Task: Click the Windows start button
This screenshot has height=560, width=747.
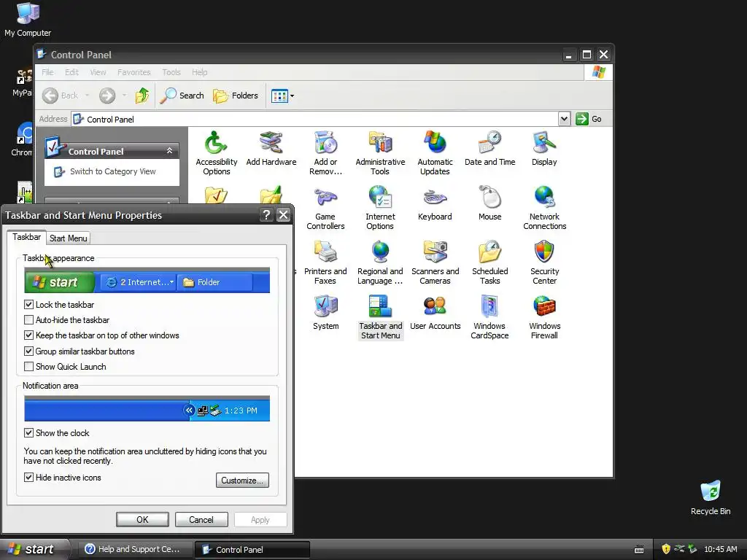Action: 34,550
